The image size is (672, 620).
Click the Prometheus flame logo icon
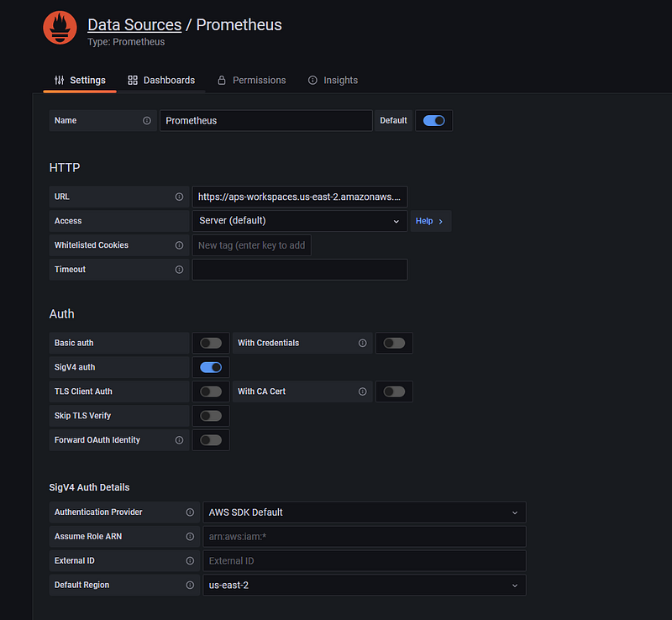tap(60, 28)
